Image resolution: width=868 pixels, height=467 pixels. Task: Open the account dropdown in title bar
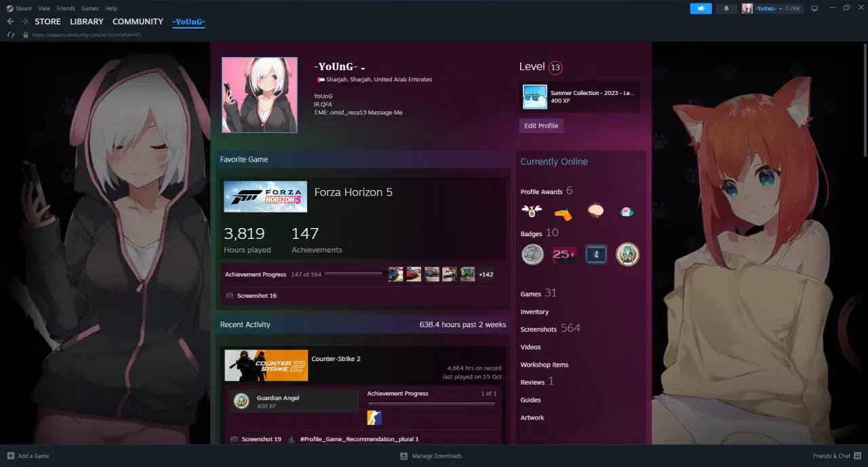coord(772,8)
